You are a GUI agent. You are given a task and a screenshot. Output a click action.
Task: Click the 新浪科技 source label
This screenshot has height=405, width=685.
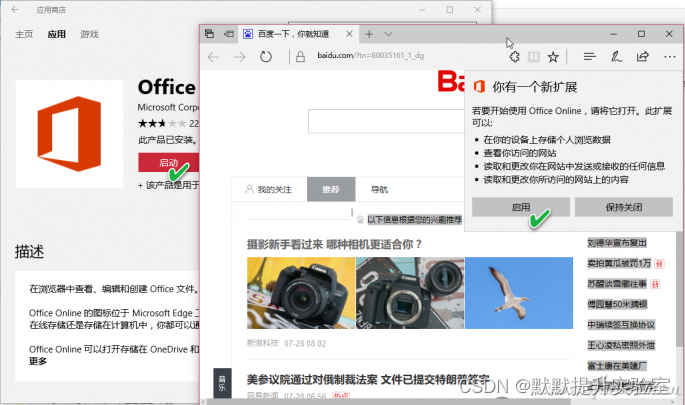pyautogui.click(x=263, y=343)
